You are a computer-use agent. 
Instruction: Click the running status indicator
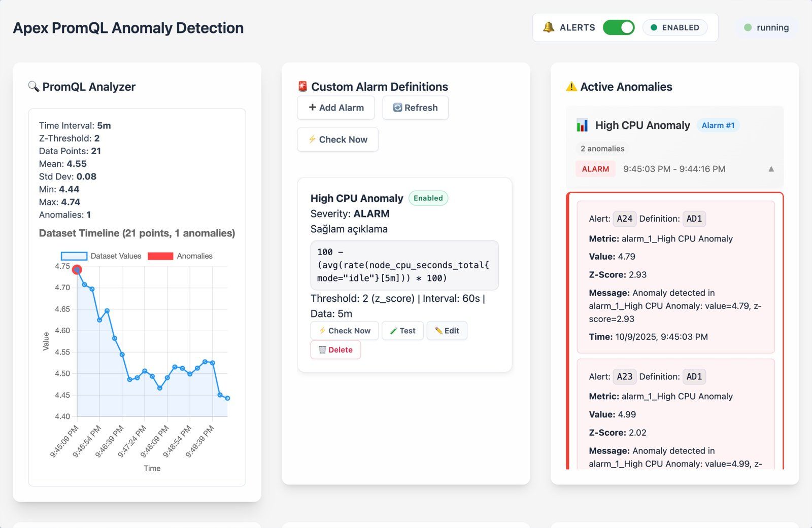click(766, 27)
